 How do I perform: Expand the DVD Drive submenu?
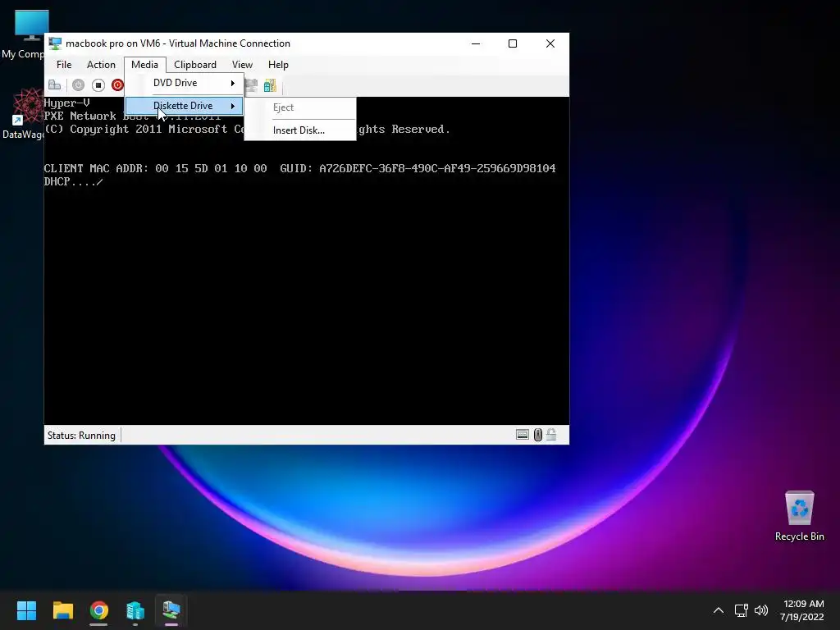click(x=185, y=83)
